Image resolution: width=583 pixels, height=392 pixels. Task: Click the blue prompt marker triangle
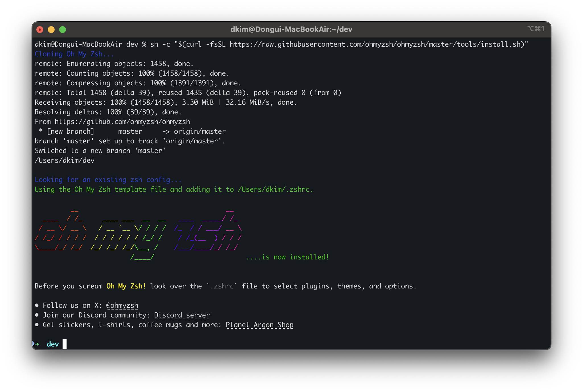tap(33, 344)
